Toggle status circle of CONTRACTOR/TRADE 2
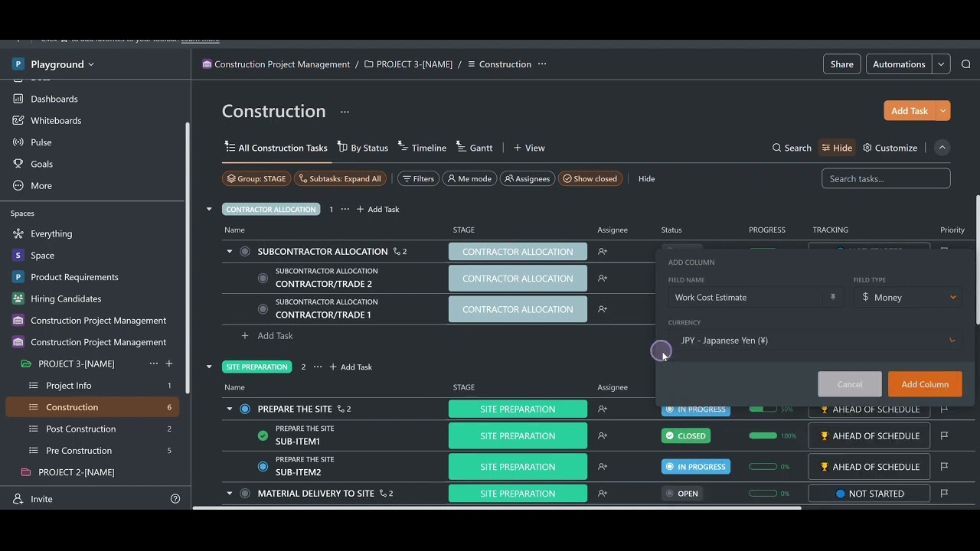 click(263, 279)
